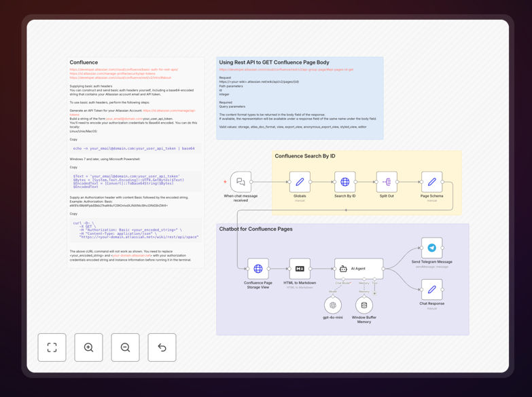Select the When chat message received trigger node

(241, 182)
